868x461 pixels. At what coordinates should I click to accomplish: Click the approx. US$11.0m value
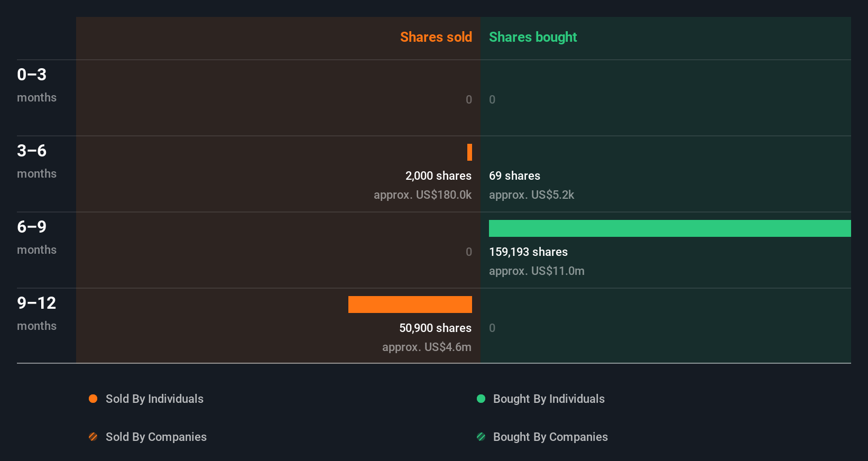click(537, 271)
